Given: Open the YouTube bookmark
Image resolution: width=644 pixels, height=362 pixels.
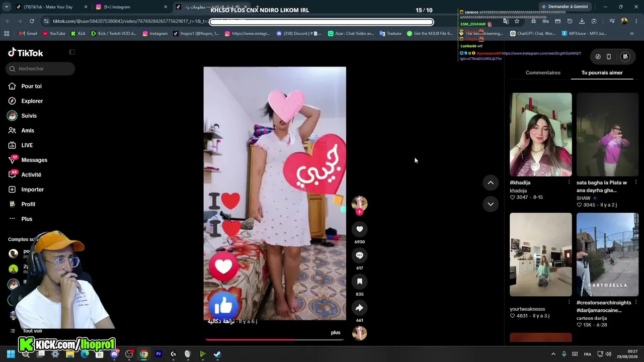Looking at the screenshot, I should pos(54,34).
